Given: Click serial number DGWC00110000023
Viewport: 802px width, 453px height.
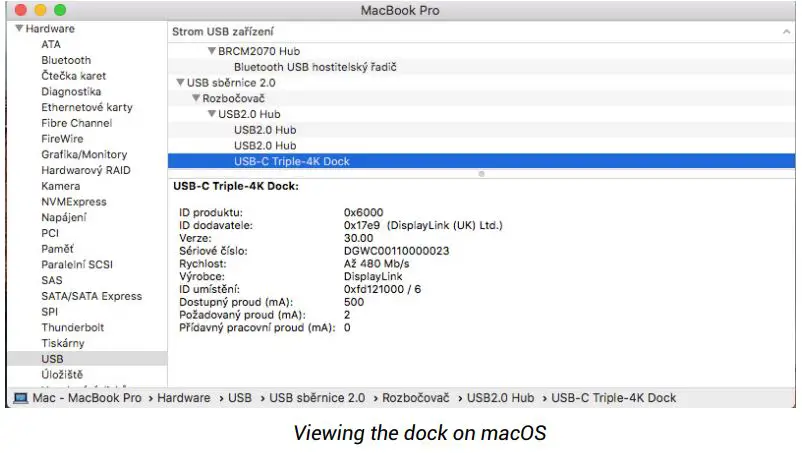Looking at the screenshot, I should point(396,251).
